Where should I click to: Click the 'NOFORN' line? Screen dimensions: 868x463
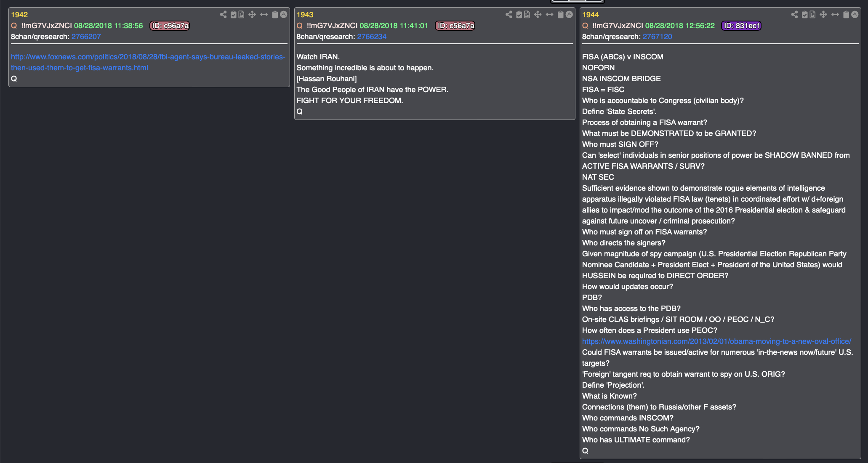pos(598,68)
